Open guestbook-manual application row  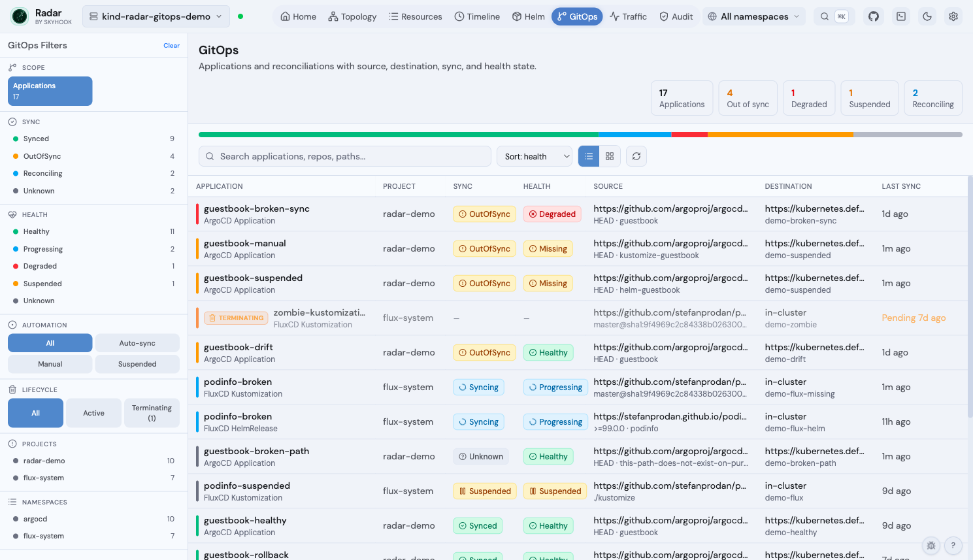[x=578, y=249]
